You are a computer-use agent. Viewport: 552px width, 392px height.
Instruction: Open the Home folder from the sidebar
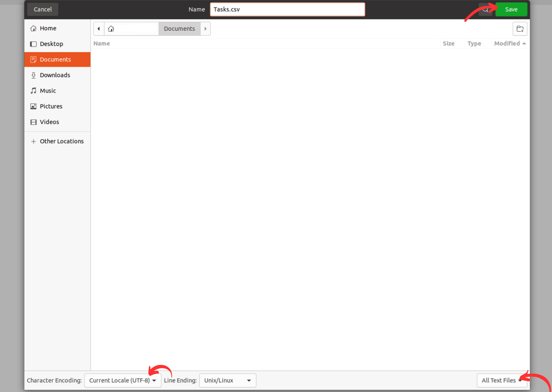tap(48, 28)
